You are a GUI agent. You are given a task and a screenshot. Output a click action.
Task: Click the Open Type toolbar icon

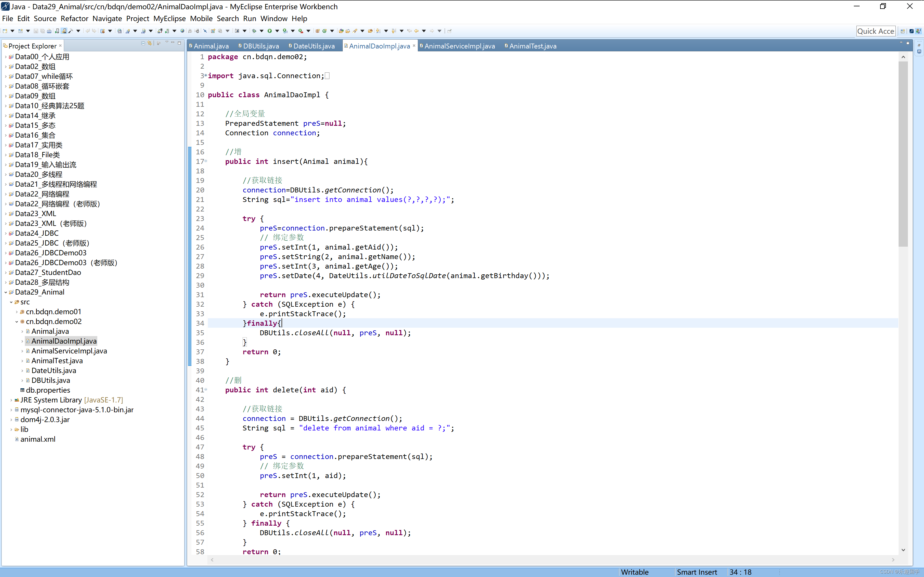[x=341, y=31]
